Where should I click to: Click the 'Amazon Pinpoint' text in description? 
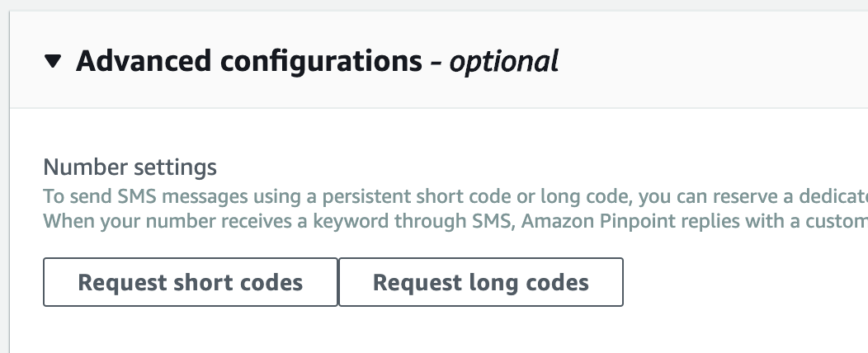tap(586, 220)
